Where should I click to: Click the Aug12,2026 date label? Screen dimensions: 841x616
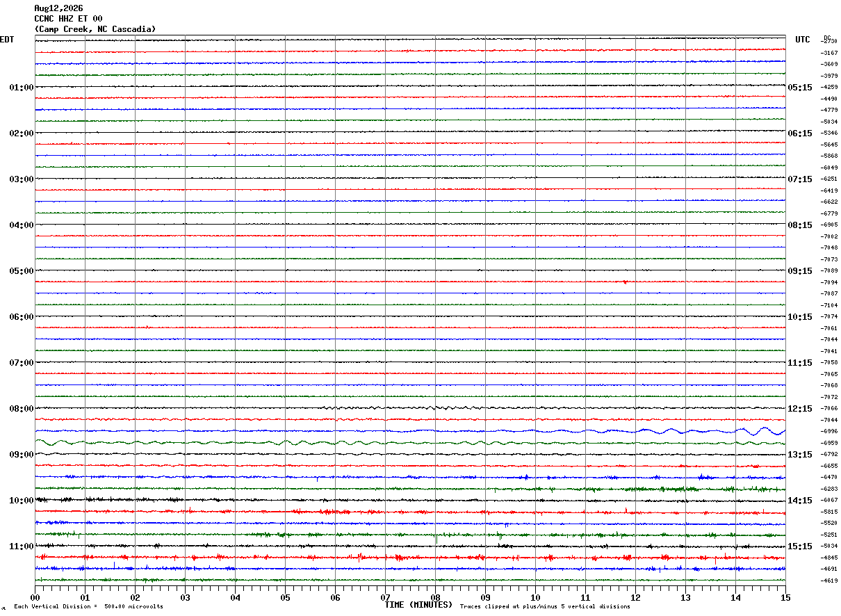pyautogui.click(x=58, y=8)
